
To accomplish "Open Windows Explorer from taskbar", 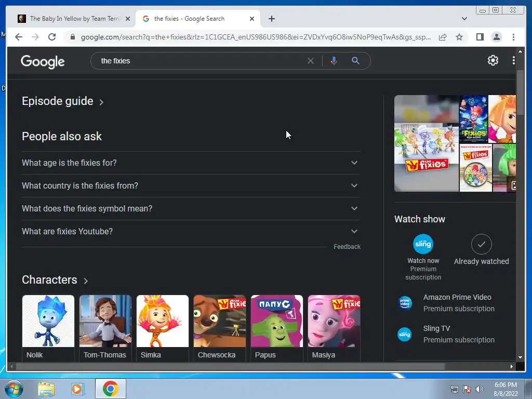I will tap(46, 389).
